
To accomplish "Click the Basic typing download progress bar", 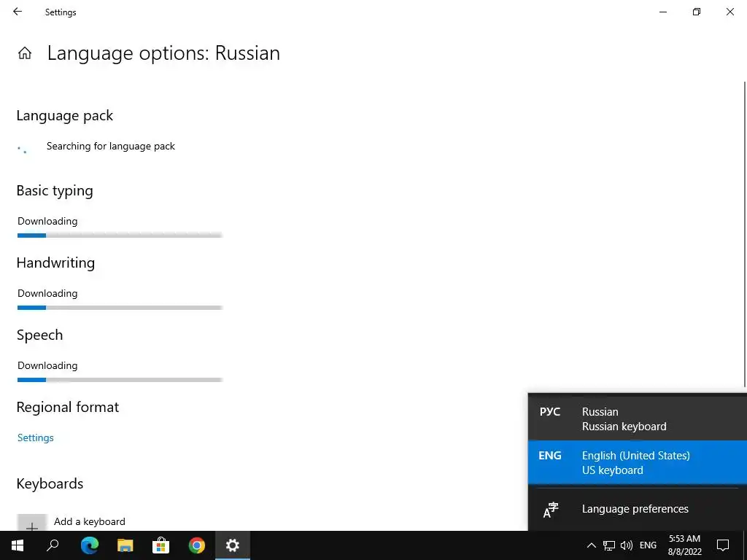I will click(120, 236).
